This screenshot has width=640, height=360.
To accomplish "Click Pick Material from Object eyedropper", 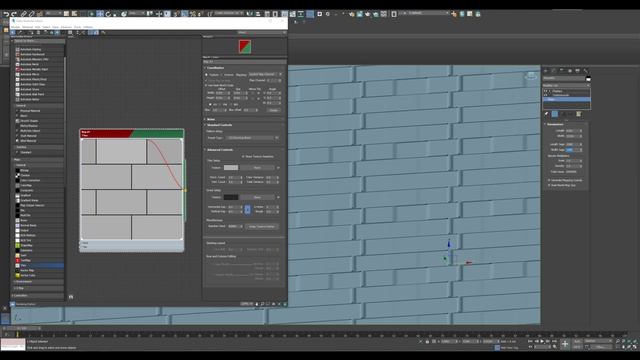I will click(20, 32).
